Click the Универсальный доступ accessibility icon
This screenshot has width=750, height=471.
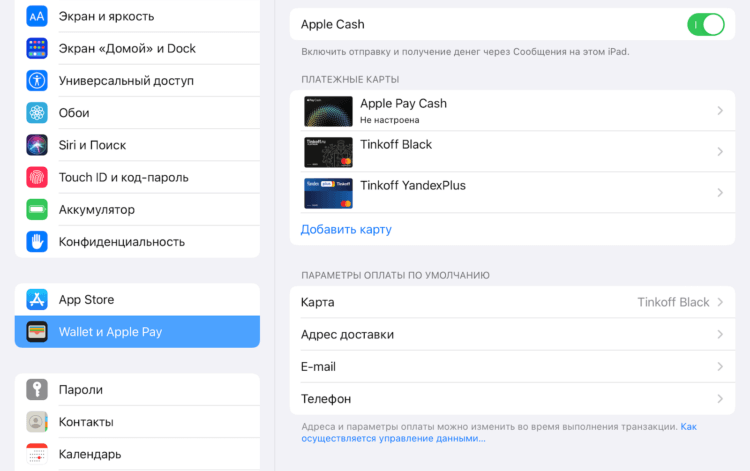coord(37,81)
